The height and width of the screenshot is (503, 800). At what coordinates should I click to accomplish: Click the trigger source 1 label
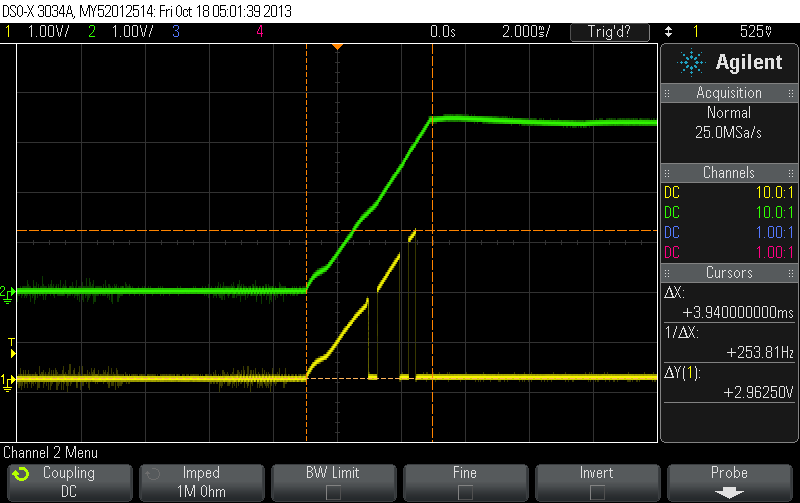tap(695, 32)
